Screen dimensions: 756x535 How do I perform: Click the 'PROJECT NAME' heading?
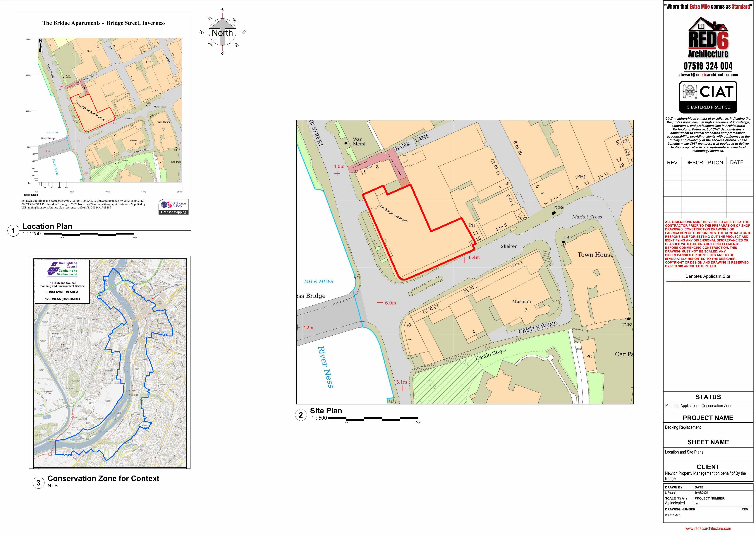tap(708, 418)
